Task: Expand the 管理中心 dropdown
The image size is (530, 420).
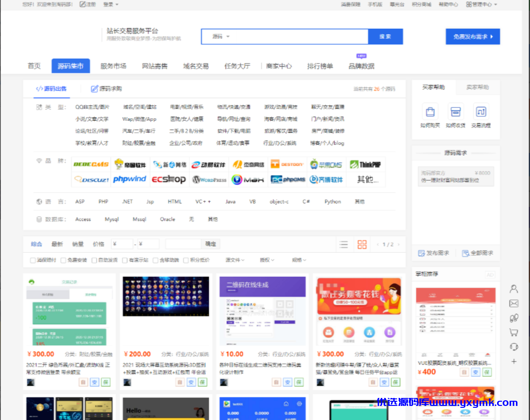Action: tap(482, 4)
